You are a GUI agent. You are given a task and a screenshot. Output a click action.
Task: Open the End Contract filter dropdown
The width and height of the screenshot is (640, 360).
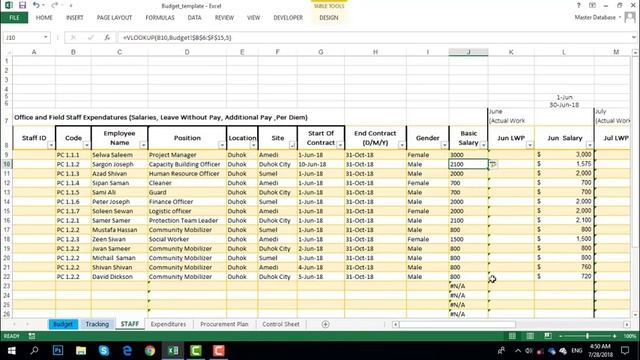pyautogui.click(x=402, y=145)
